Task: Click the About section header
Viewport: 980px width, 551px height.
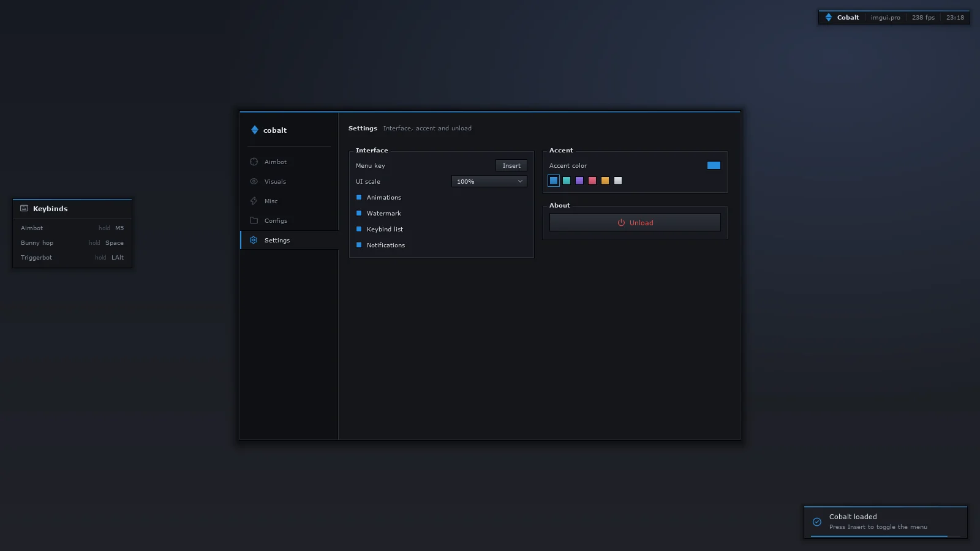Action: (559, 205)
